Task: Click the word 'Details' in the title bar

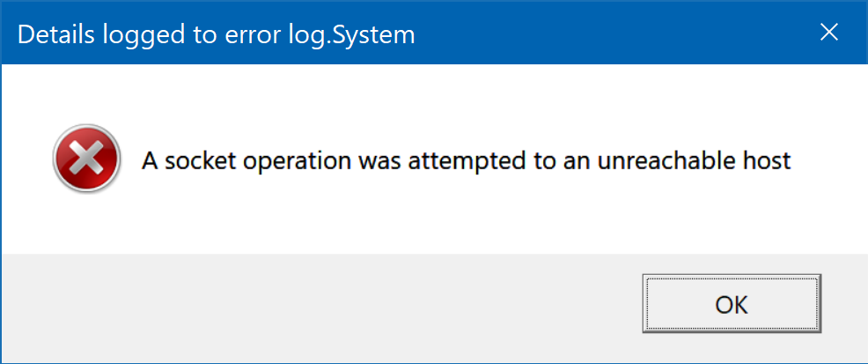Action: pos(56,34)
